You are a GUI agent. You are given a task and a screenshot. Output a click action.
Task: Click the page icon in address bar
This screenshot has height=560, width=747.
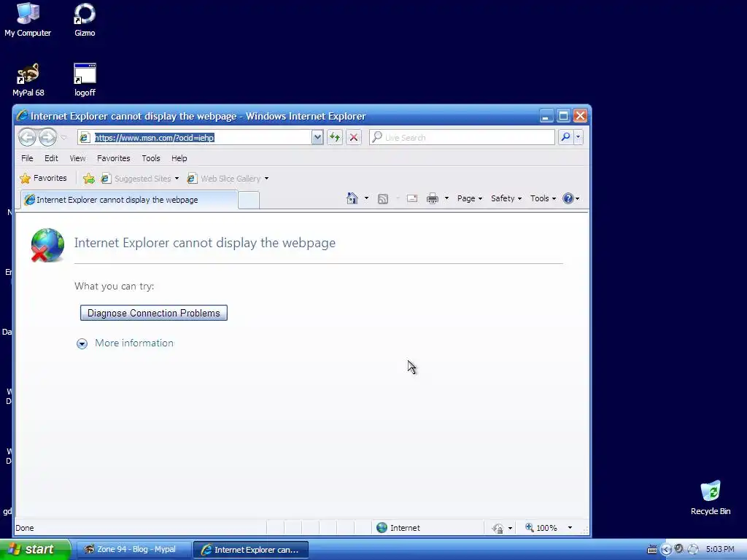[x=85, y=138]
